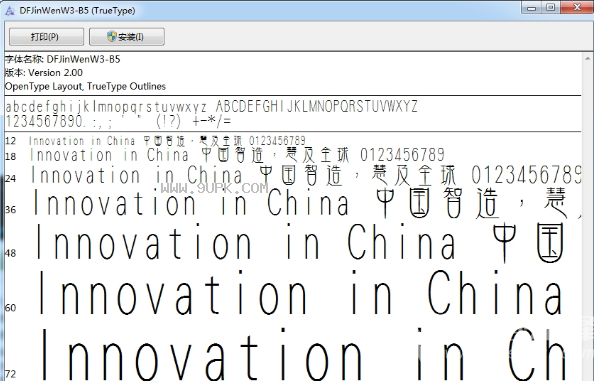594x382 pixels.
Task: Click the size 60 Innovation in China sample
Action: [300, 293]
